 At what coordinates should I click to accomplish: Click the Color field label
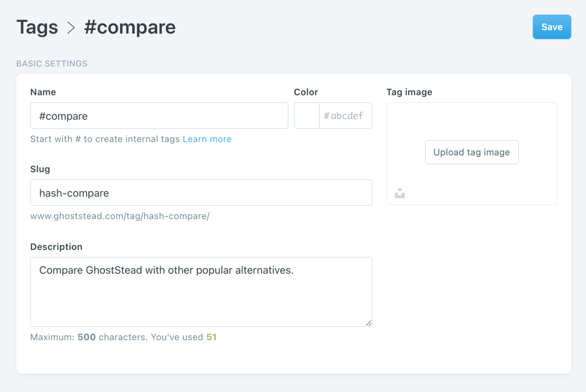click(x=306, y=92)
